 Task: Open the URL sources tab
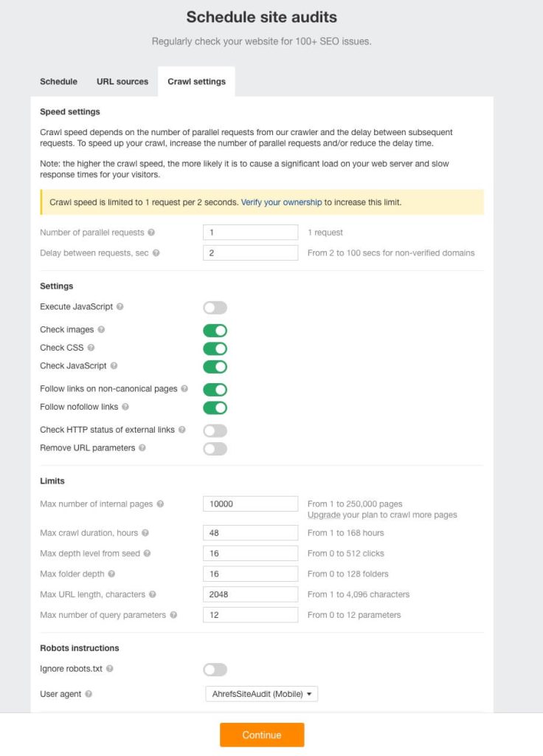(122, 81)
